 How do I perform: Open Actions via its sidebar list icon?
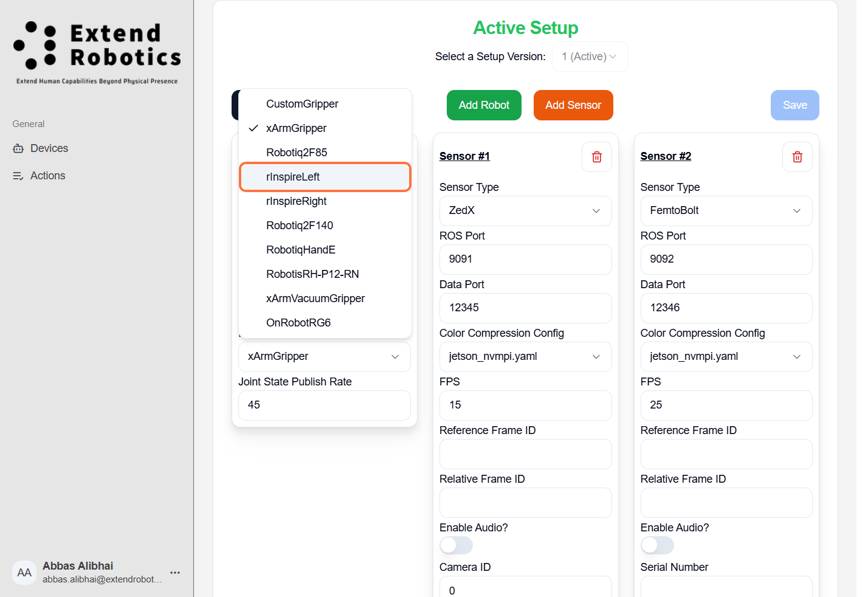click(x=18, y=176)
